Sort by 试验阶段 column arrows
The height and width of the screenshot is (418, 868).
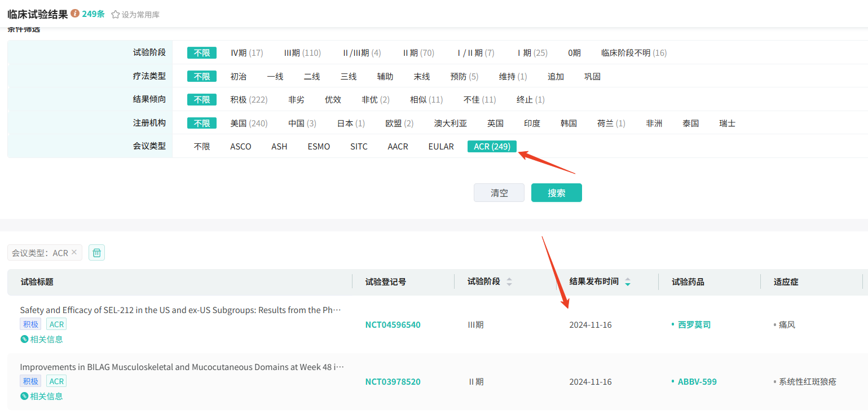[509, 281]
